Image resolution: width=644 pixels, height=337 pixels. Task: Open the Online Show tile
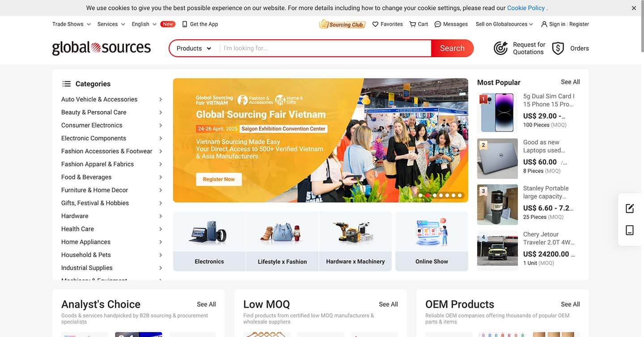432,241
